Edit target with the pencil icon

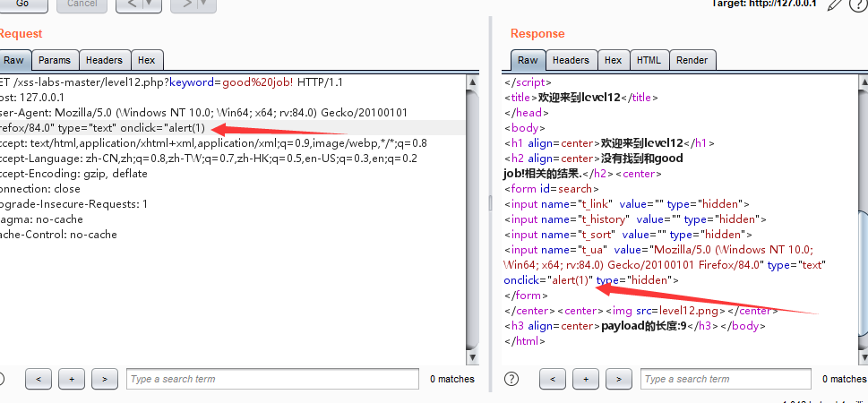click(834, 4)
